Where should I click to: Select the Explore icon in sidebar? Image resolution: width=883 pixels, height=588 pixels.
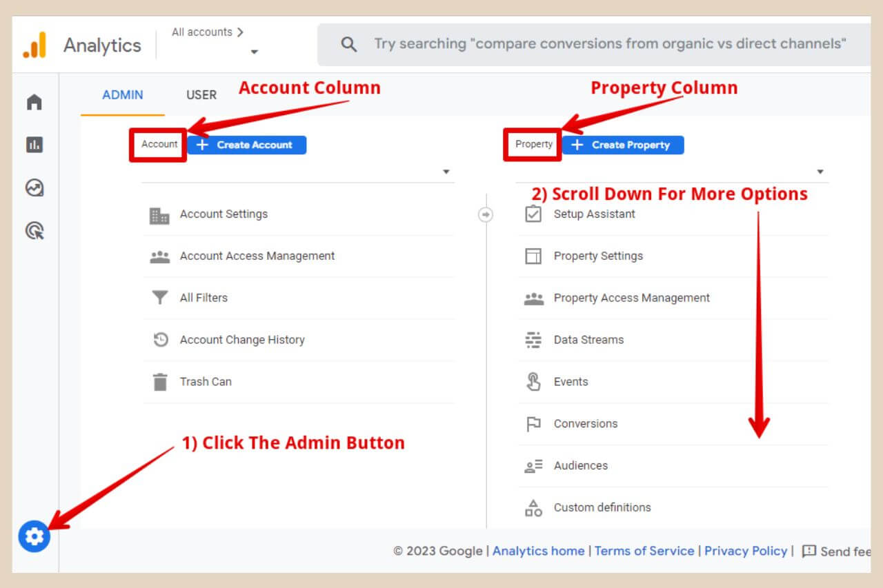pos(34,187)
